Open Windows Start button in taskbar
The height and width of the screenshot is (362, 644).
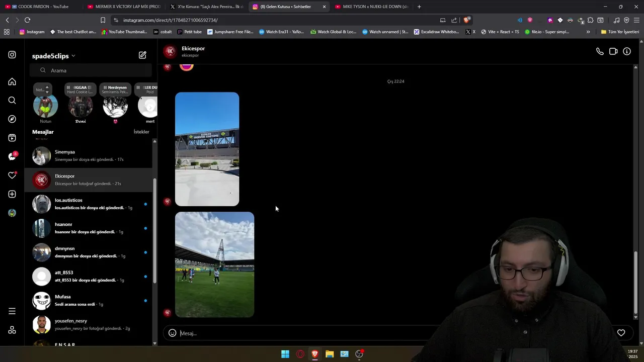pyautogui.click(x=285, y=354)
